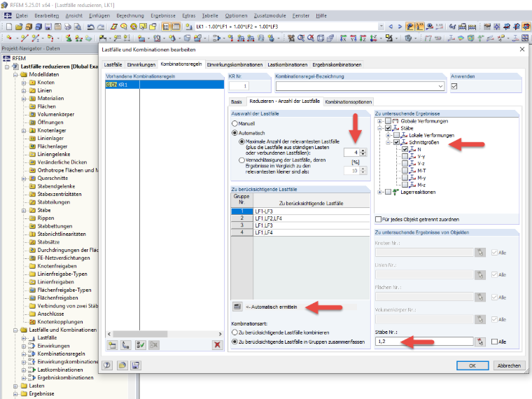Open file via the folder toolbar icon
The width and height of the screenshot is (532, 399).
19,27
